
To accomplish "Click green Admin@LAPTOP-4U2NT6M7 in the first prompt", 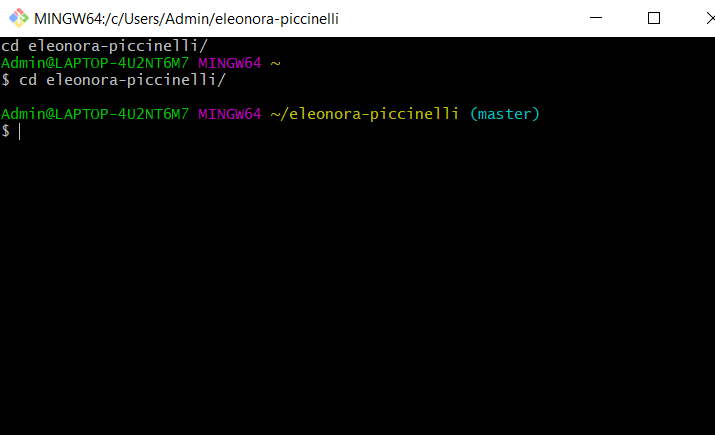I will point(95,63).
